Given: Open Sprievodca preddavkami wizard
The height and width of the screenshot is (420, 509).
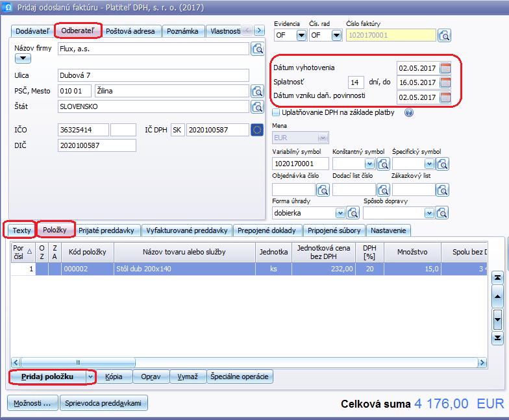Looking at the screenshot, I should point(104,403).
